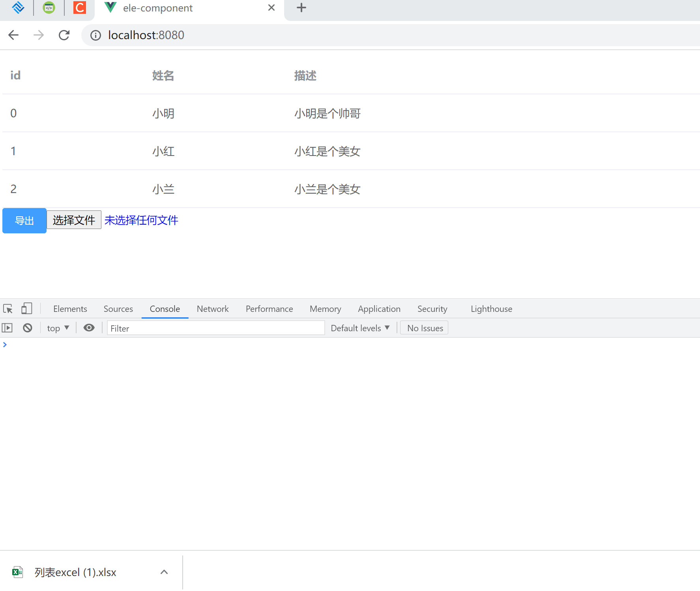Click the Excel icon of downloaded file
The image size is (700, 591).
click(18, 572)
